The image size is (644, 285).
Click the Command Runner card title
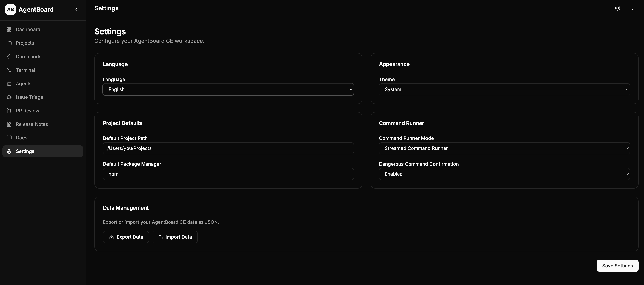pyautogui.click(x=401, y=123)
